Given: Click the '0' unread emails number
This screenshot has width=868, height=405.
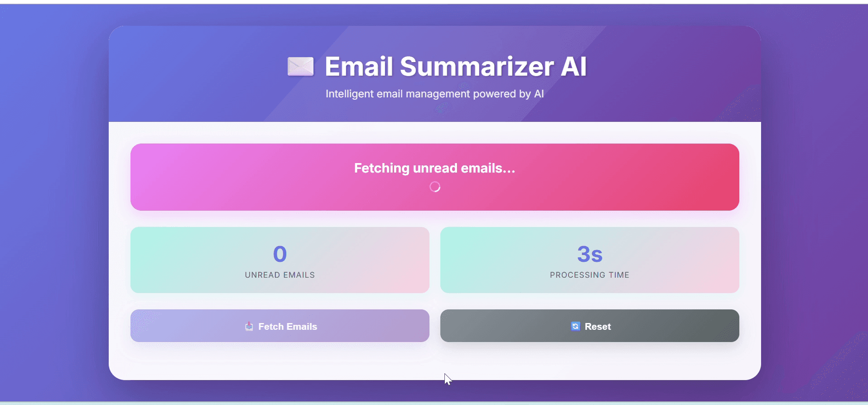Looking at the screenshot, I should click(x=280, y=254).
